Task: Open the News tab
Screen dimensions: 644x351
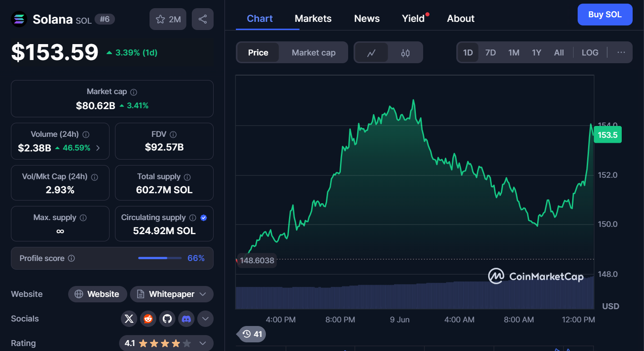Action: (367, 19)
